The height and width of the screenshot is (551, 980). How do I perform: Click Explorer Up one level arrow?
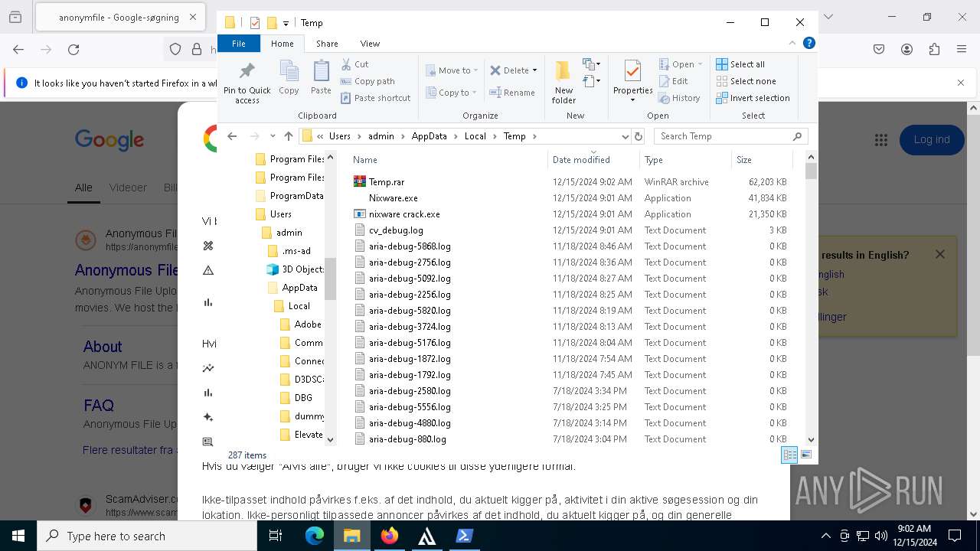288,136
